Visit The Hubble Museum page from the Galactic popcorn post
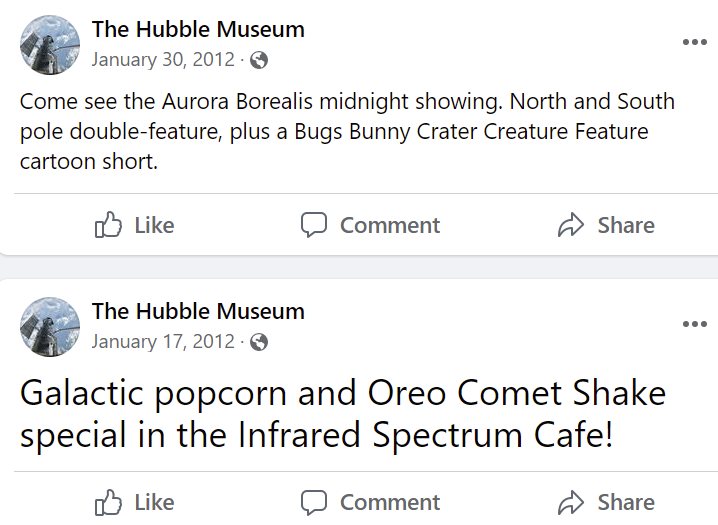The width and height of the screenshot is (718, 525). coord(198,311)
